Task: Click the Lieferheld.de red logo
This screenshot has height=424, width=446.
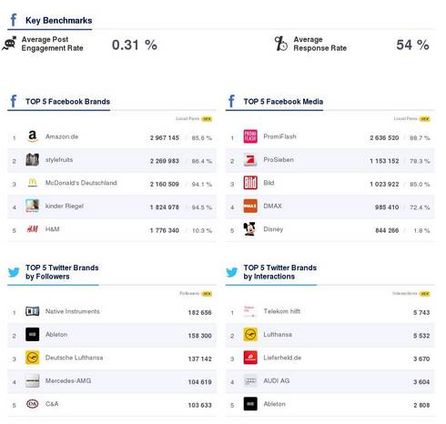Action: point(250,358)
